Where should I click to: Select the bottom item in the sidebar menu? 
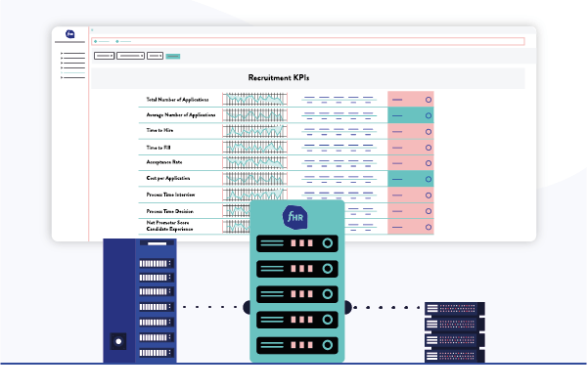[x=72, y=77]
